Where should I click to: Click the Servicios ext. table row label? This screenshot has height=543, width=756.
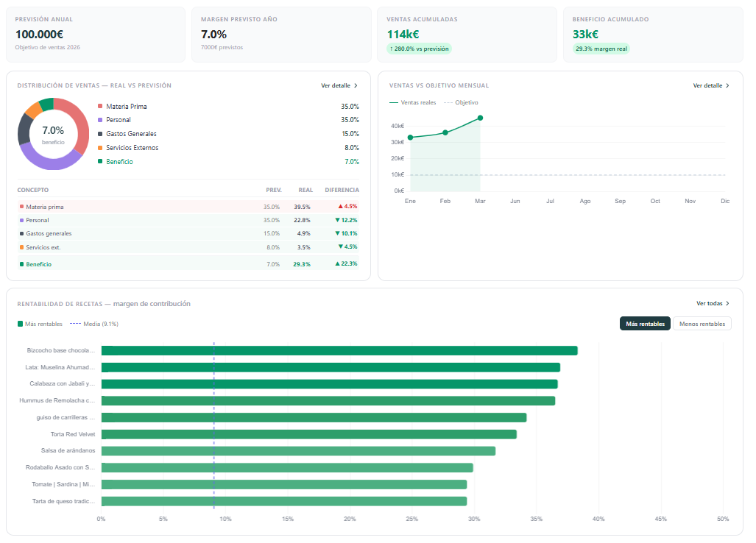[43, 247]
